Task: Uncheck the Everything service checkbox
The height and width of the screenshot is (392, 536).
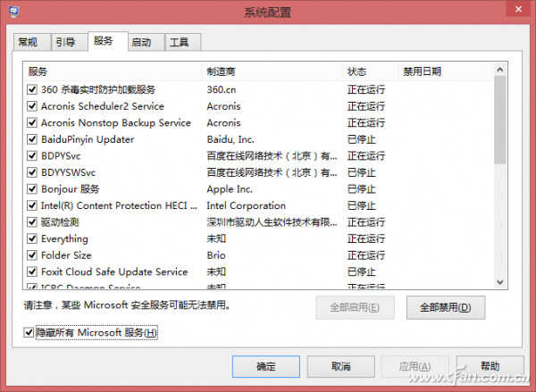Action: click(32, 238)
